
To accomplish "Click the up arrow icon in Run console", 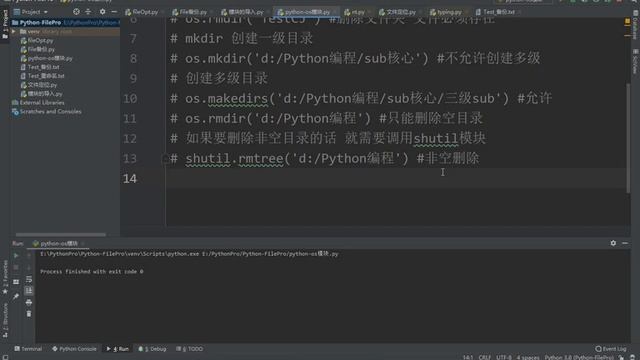I will 29,256.
